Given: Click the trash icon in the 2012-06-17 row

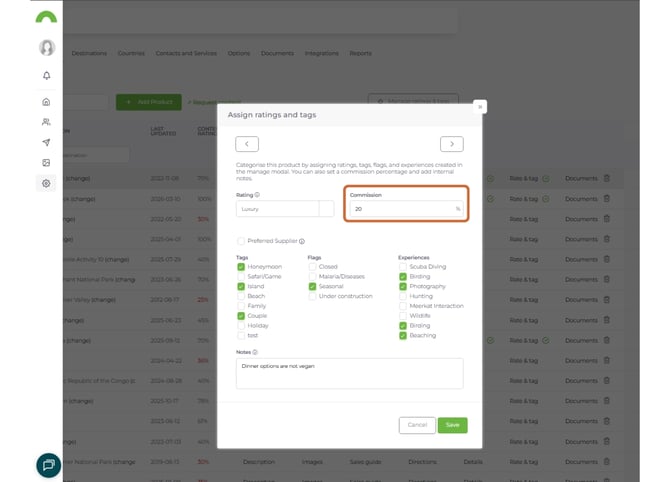Looking at the screenshot, I should pos(607,300).
